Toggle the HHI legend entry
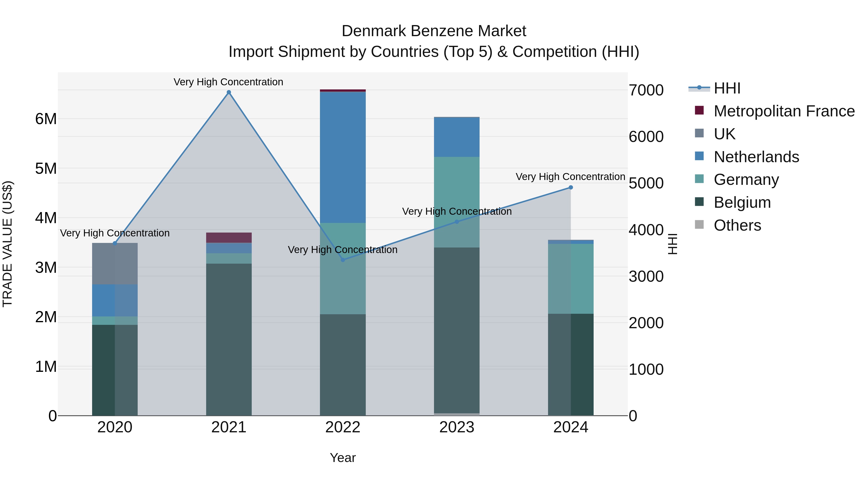Image resolution: width=868 pixels, height=488 pixels. pyautogui.click(x=714, y=88)
